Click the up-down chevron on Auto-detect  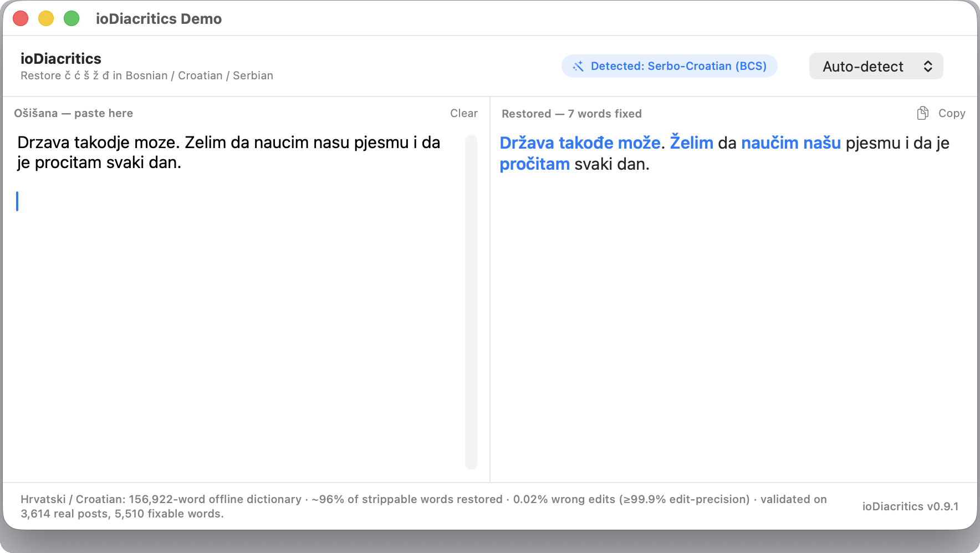(927, 67)
